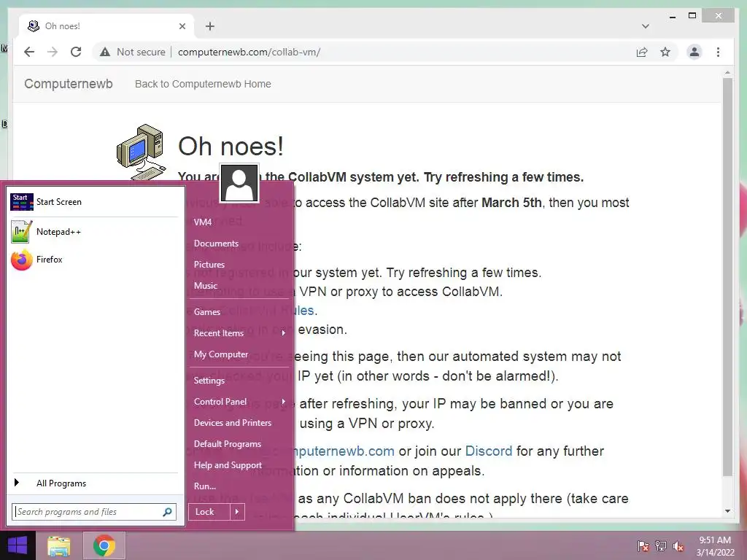The width and height of the screenshot is (747, 560).
Task: Open Music from start menu
Action: click(205, 285)
